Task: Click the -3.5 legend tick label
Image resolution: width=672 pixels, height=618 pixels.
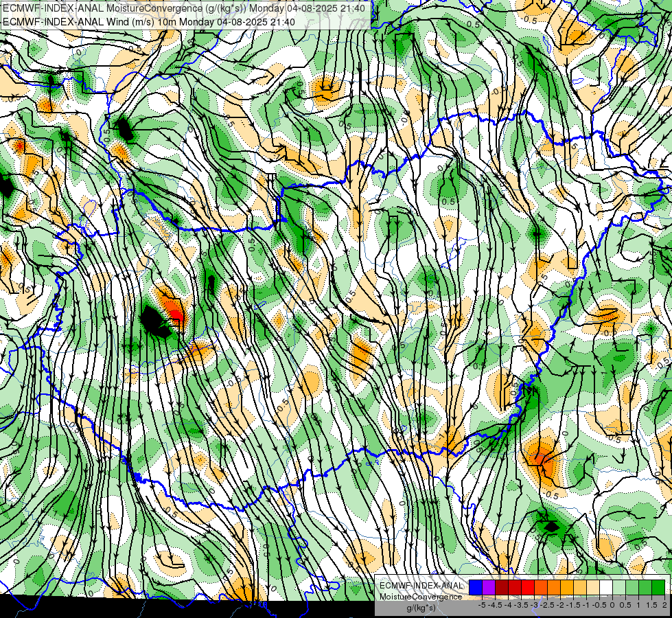Action: [x=521, y=605]
